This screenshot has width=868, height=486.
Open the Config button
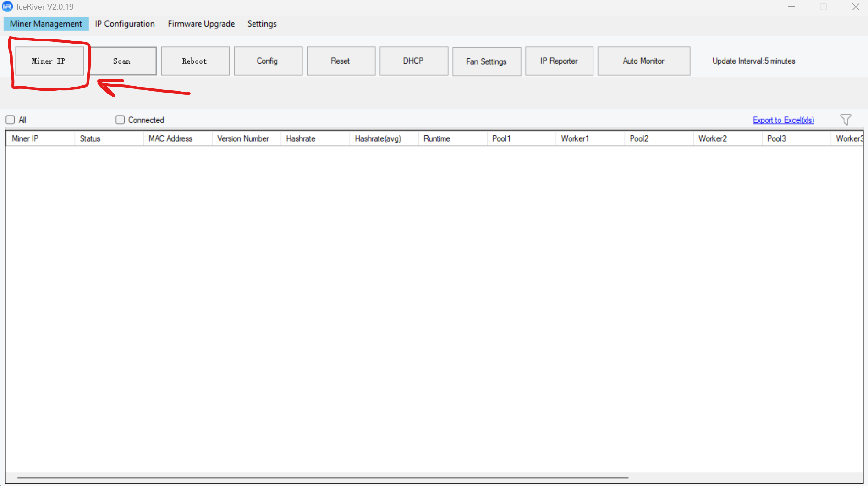coord(268,61)
